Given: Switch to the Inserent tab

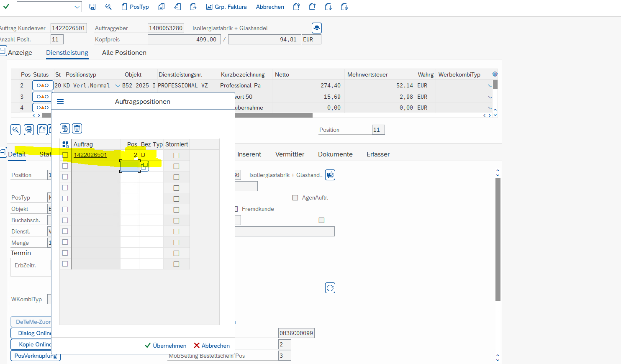Looking at the screenshot, I should 249,154.
